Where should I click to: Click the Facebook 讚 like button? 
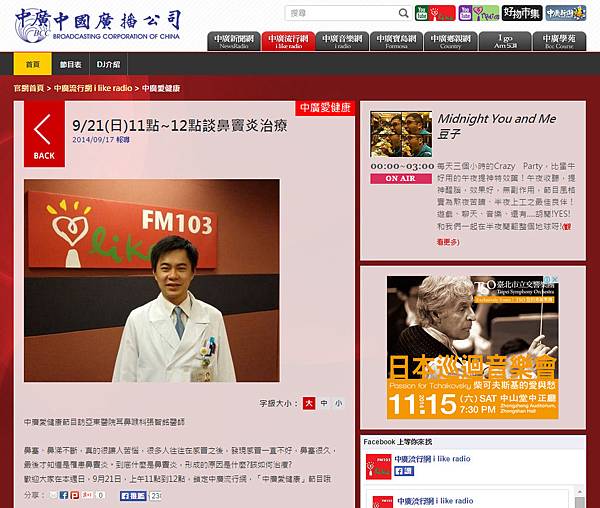[404, 471]
